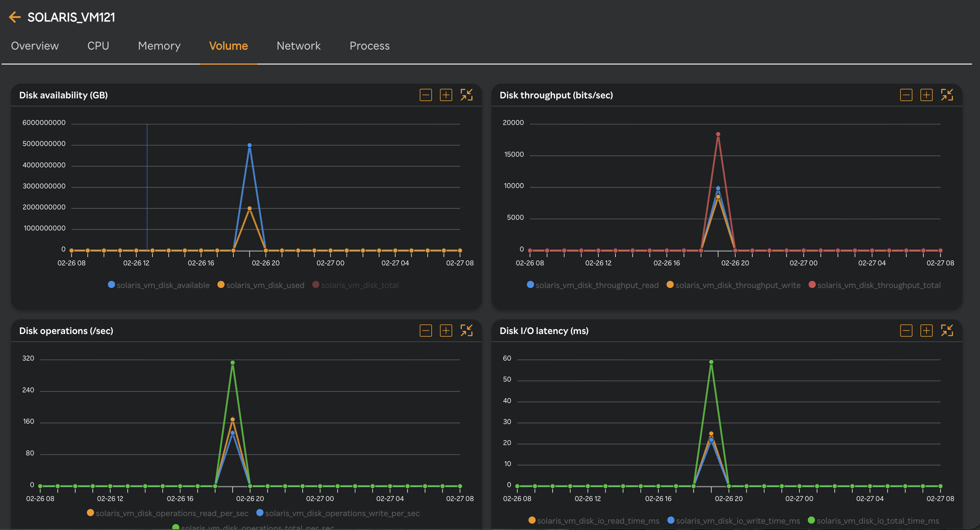Switch to the Network tab
The image size is (980, 530).
(x=298, y=46)
